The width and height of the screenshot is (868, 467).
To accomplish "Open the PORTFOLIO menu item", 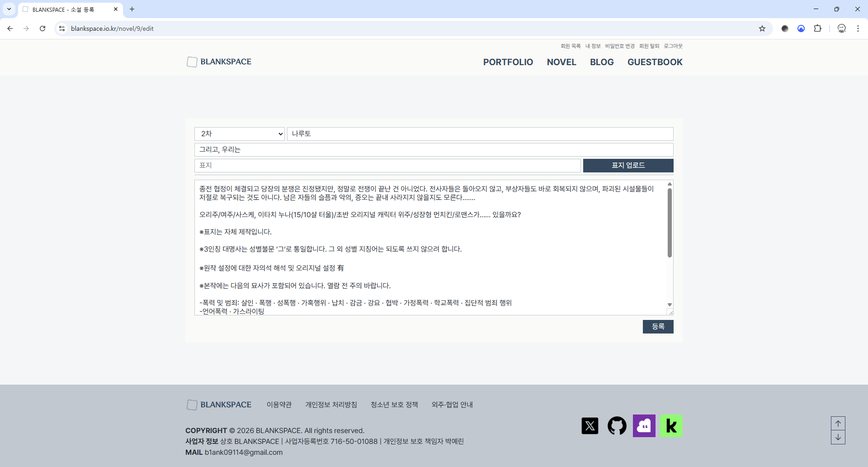I will tap(508, 62).
